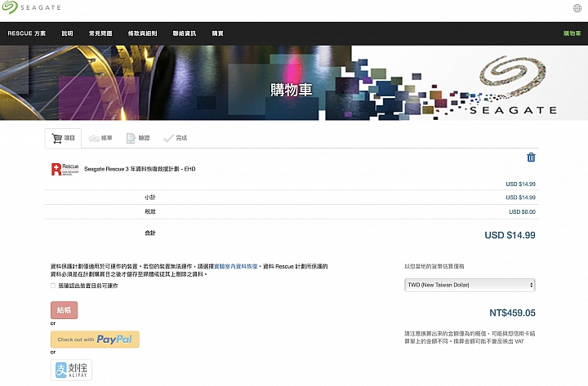
Task: Click the Seagate logo in the header
Action: 31,7
